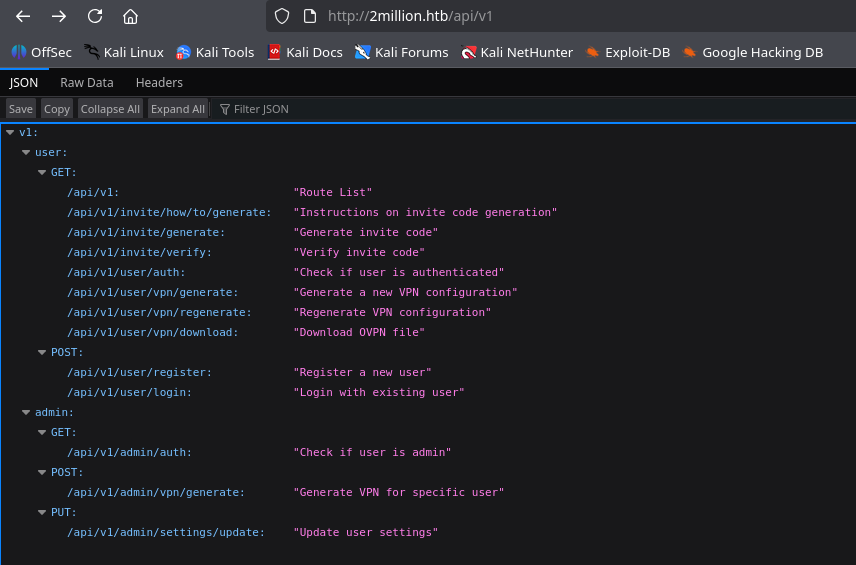This screenshot has height=565, width=856.
Task: Reload the current page
Action: pos(95,16)
